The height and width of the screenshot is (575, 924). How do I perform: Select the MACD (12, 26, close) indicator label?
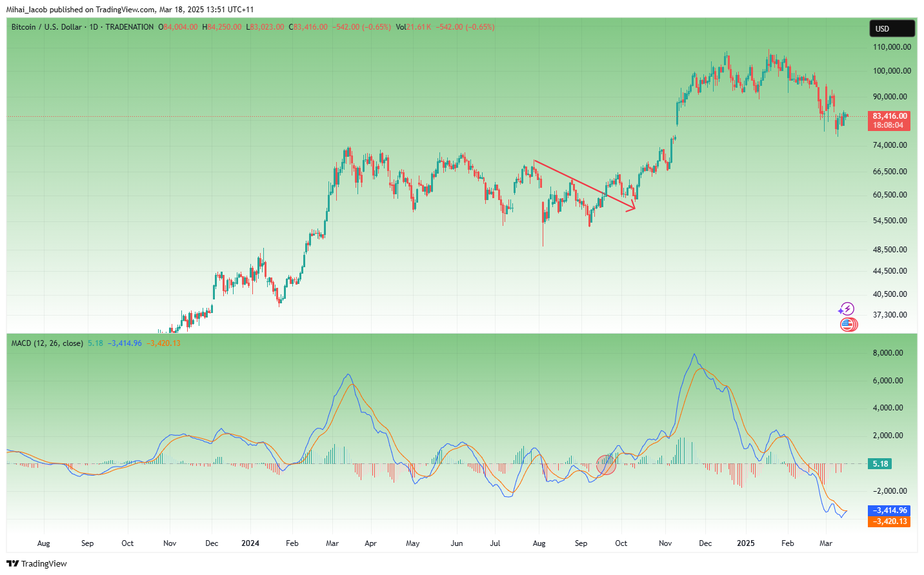pos(47,343)
